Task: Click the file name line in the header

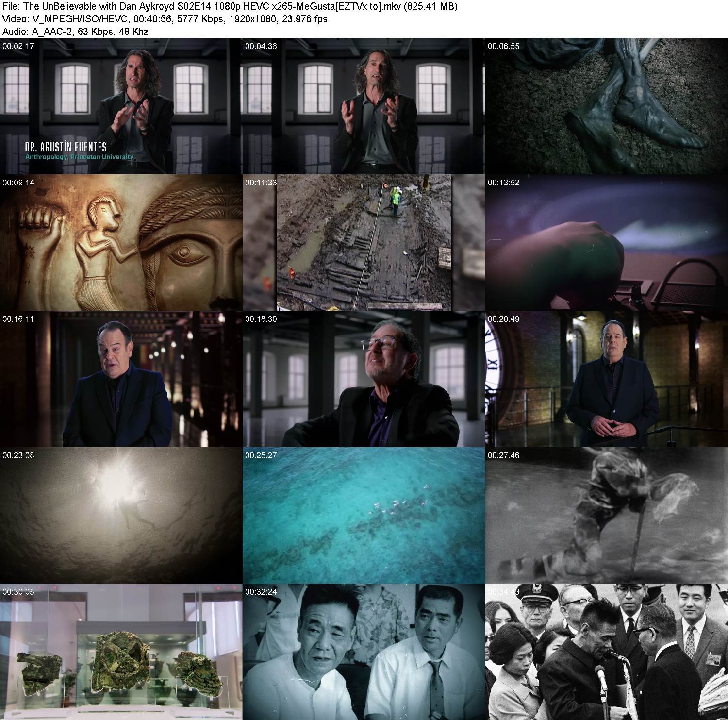Action: (x=230, y=6)
